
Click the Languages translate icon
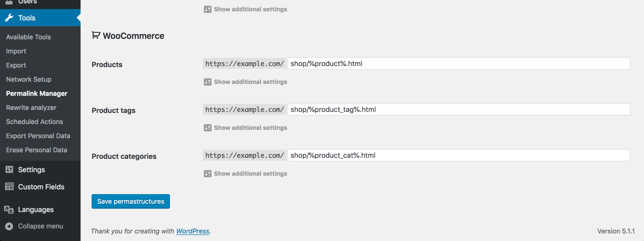click(x=9, y=209)
